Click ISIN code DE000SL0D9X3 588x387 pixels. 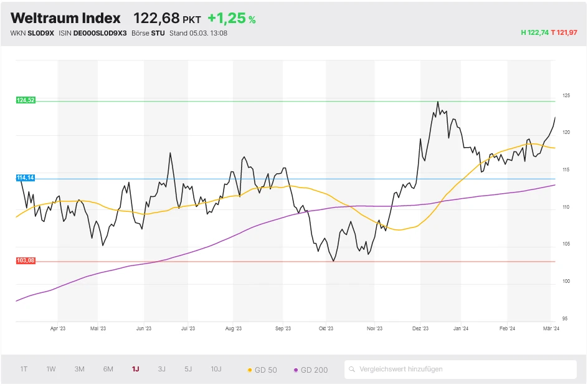tap(100, 33)
